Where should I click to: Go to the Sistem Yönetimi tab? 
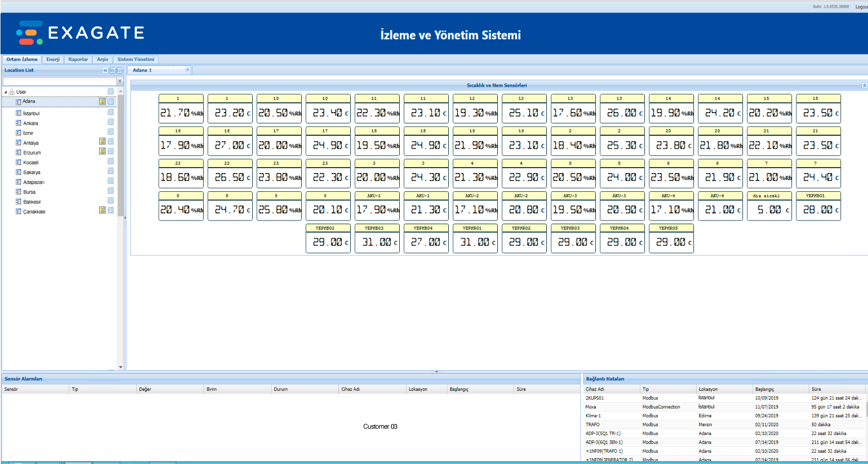[136, 59]
